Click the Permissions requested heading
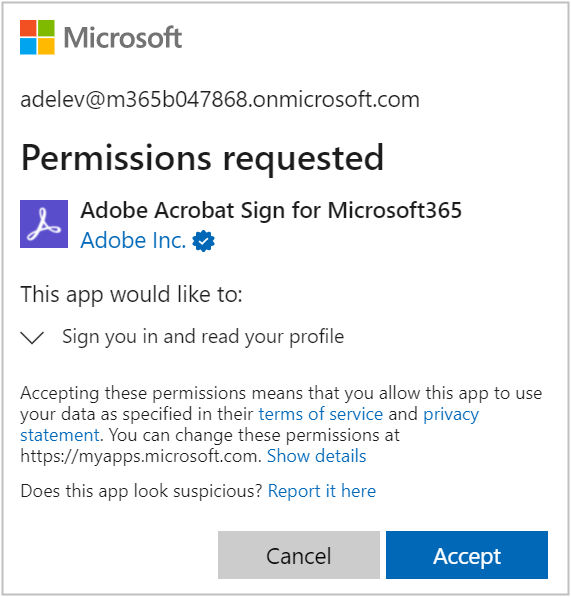Screen dimensions: 571x597 (202, 158)
